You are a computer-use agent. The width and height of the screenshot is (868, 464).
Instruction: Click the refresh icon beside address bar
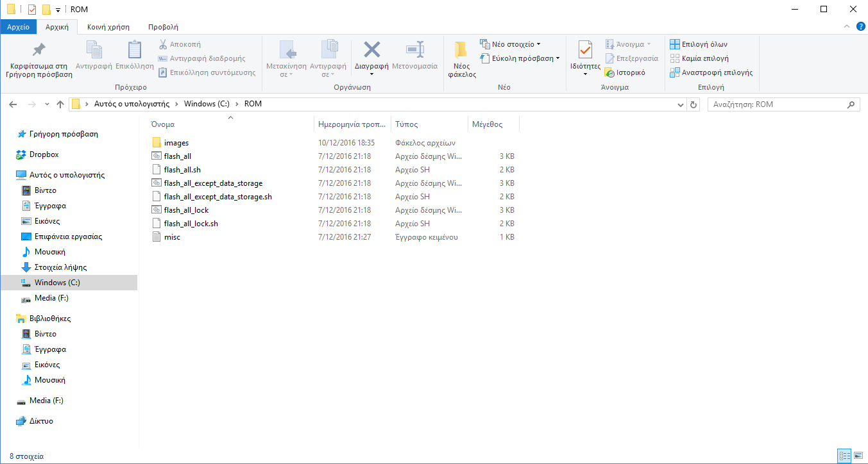693,104
